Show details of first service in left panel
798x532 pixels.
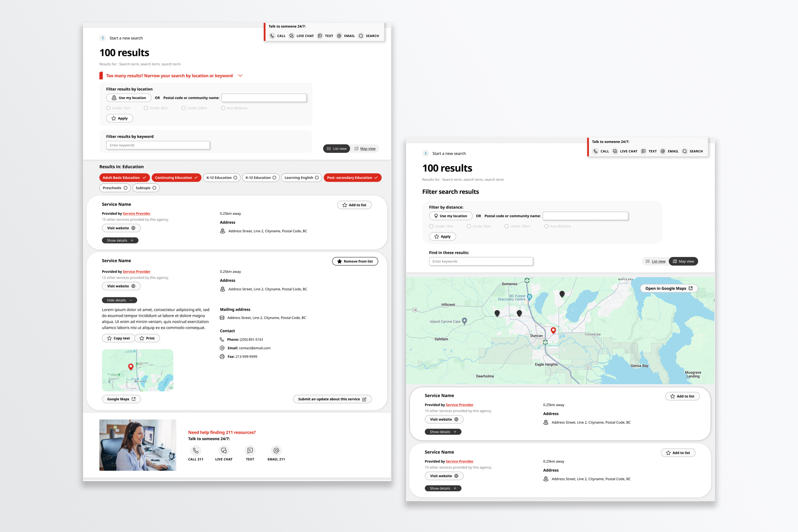click(x=120, y=241)
